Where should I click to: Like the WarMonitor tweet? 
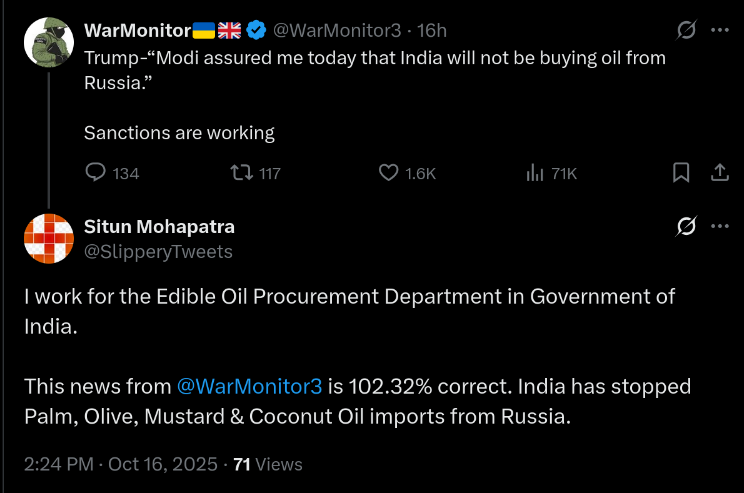[390, 173]
